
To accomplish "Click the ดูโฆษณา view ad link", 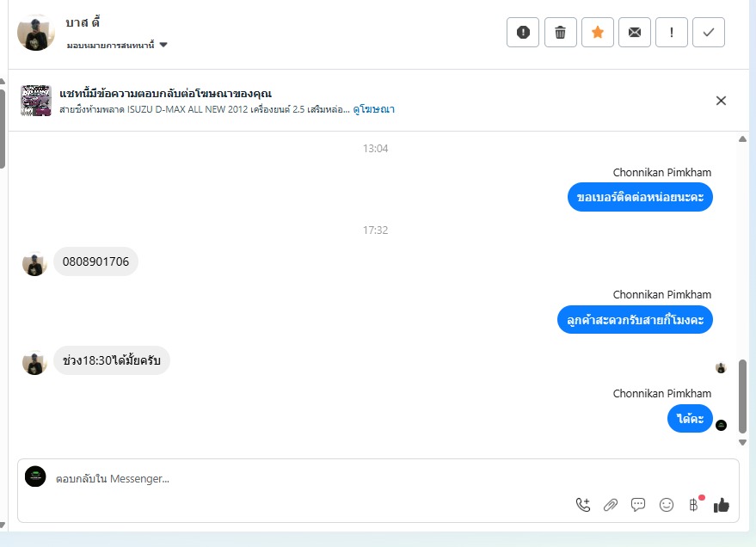I will 373,109.
